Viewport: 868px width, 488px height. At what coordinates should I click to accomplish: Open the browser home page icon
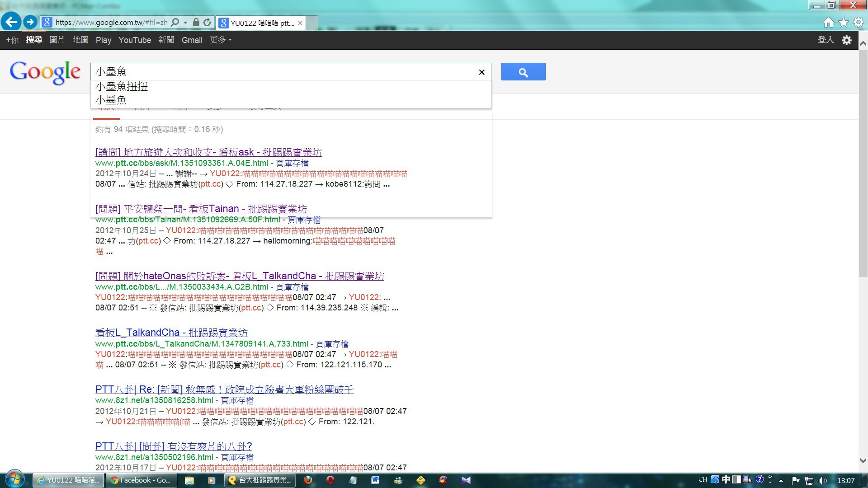click(828, 23)
